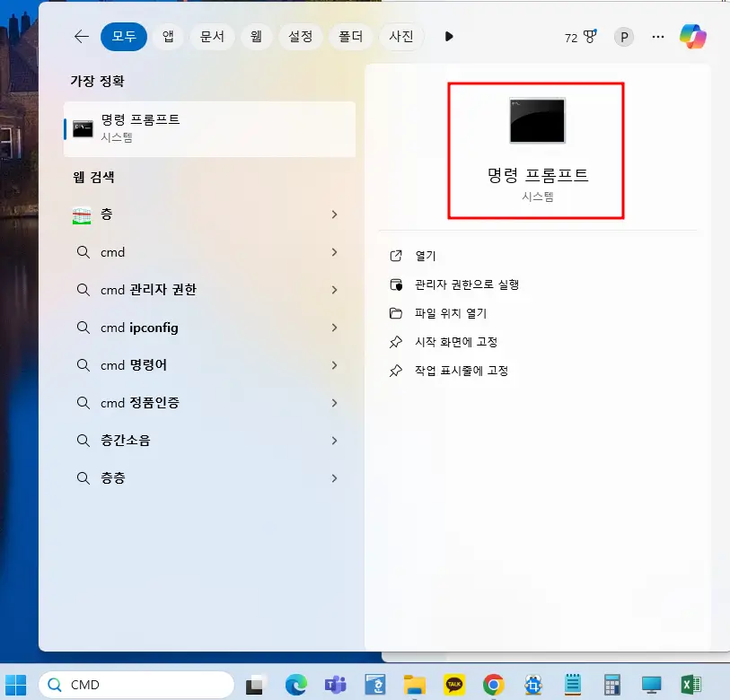
Task: Click the 파일 위치 열기 folder icon
Action: [x=395, y=313]
